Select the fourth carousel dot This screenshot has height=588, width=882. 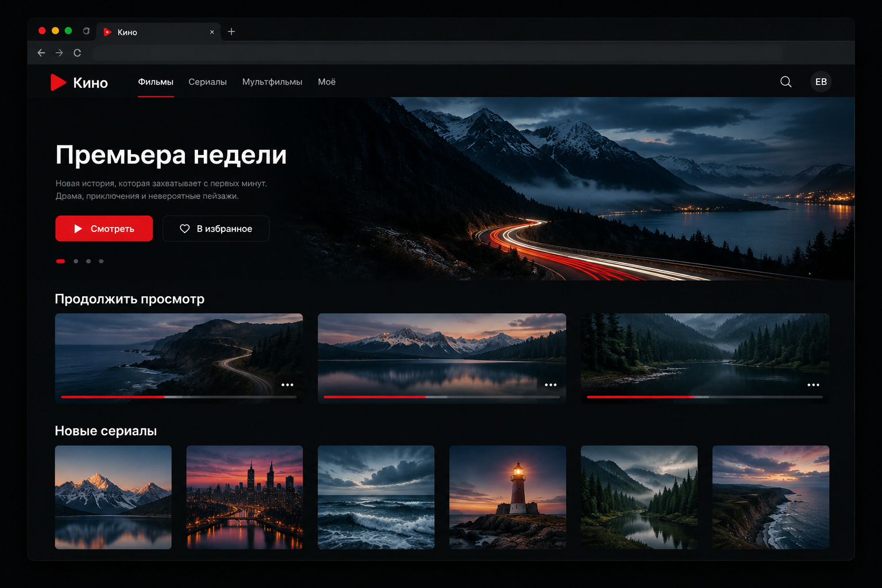101,261
